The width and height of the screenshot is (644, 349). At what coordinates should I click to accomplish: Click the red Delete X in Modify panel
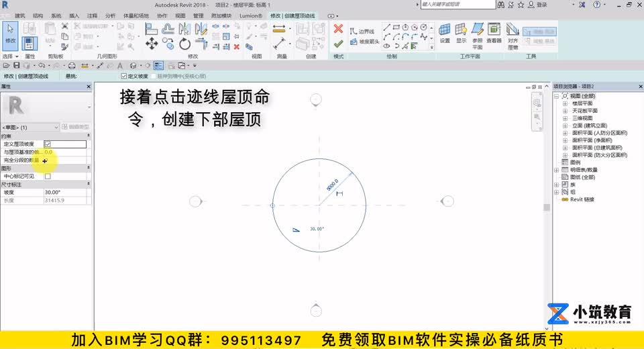point(237,47)
